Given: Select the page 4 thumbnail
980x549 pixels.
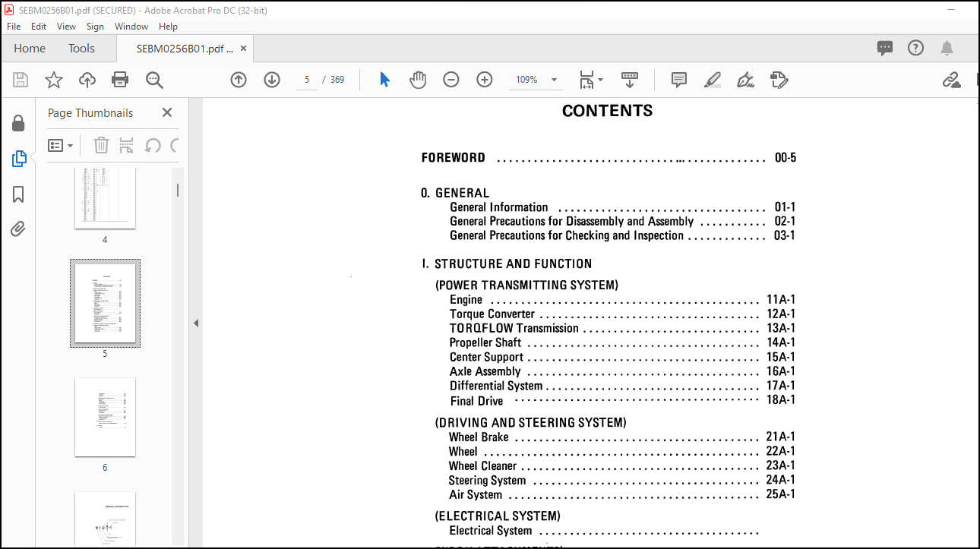Looking at the screenshot, I should click(x=105, y=197).
